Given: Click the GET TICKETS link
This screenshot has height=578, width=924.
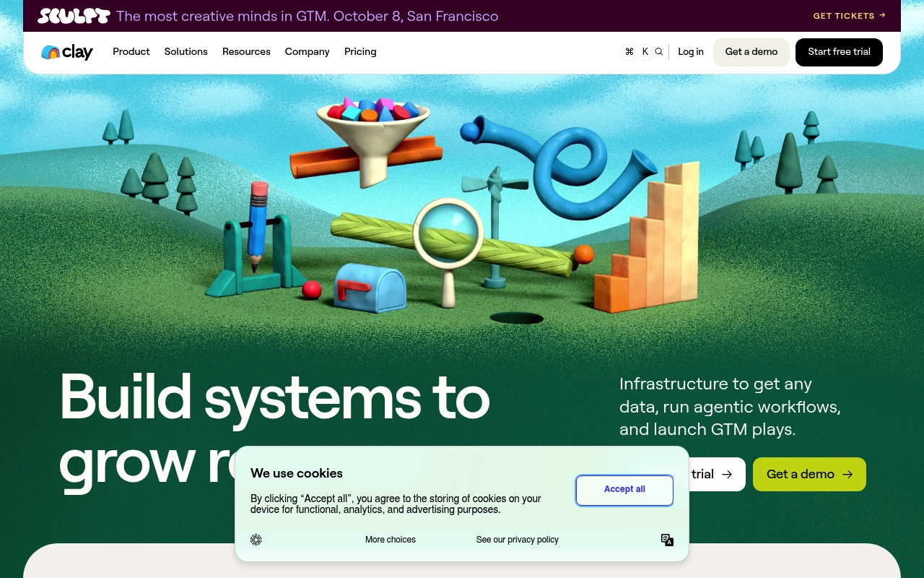Looking at the screenshot, I should click(x=850, y=16).
